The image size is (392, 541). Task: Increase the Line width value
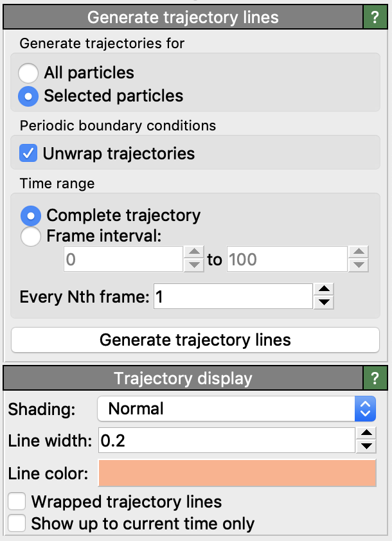(366, 434)
